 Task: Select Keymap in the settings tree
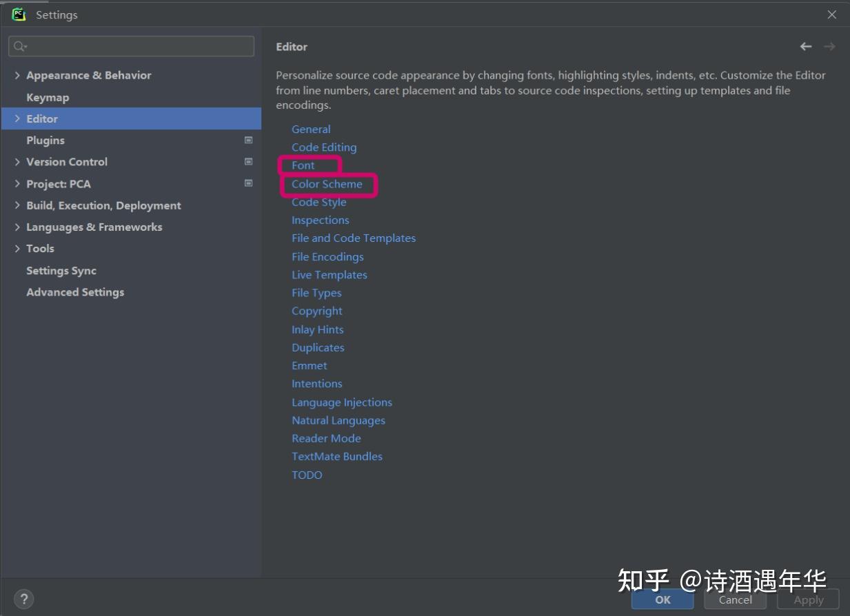click(x=48, y=97)
